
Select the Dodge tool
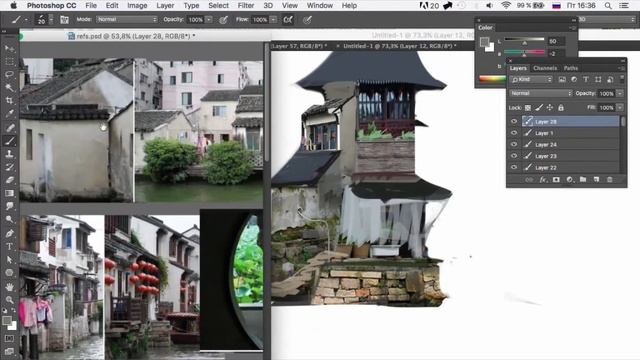(9, 219)
